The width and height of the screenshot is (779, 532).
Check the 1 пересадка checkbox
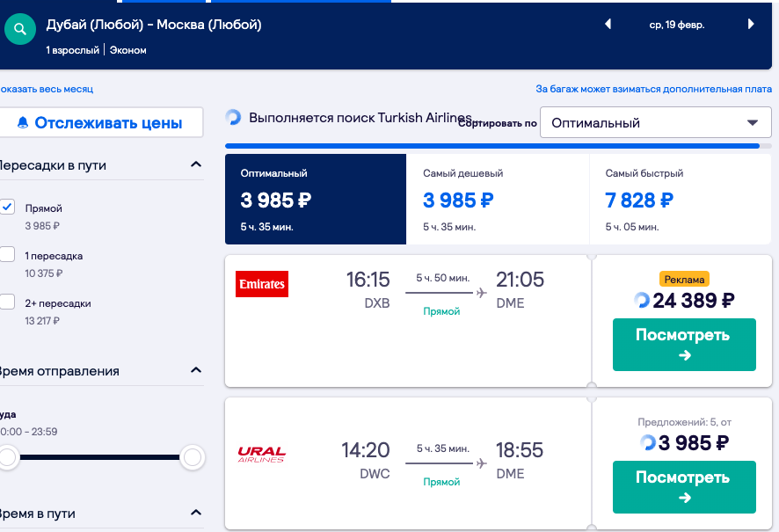[x=7, y=254]
